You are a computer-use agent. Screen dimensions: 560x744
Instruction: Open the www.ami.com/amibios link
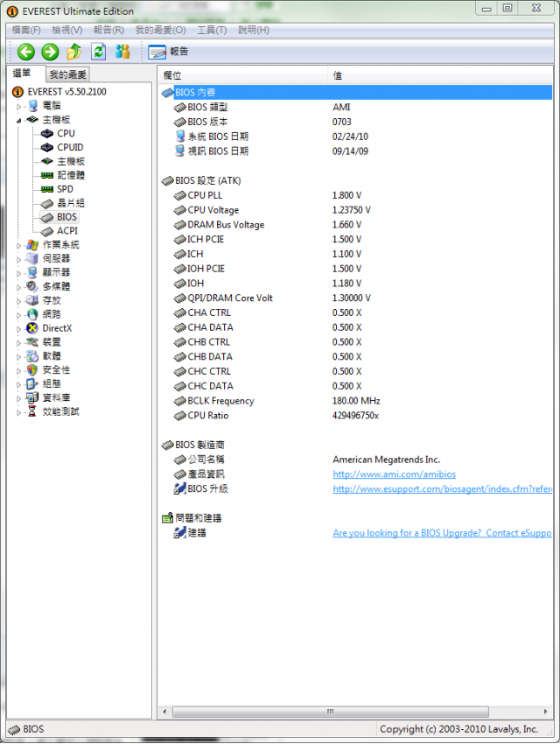(x=394, y=474)
